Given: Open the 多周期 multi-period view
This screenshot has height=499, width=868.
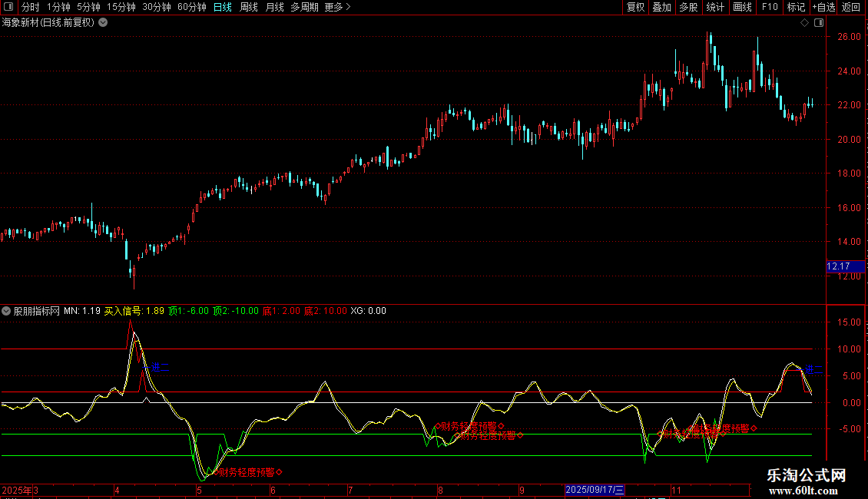Looking at the screenshot, I should tap(304, 7).
